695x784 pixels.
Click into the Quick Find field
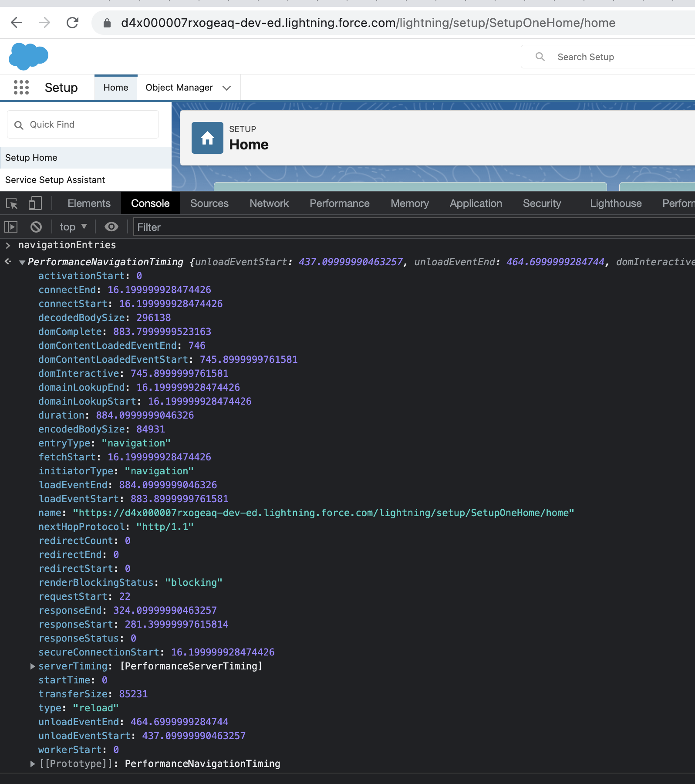click(83, 125)
